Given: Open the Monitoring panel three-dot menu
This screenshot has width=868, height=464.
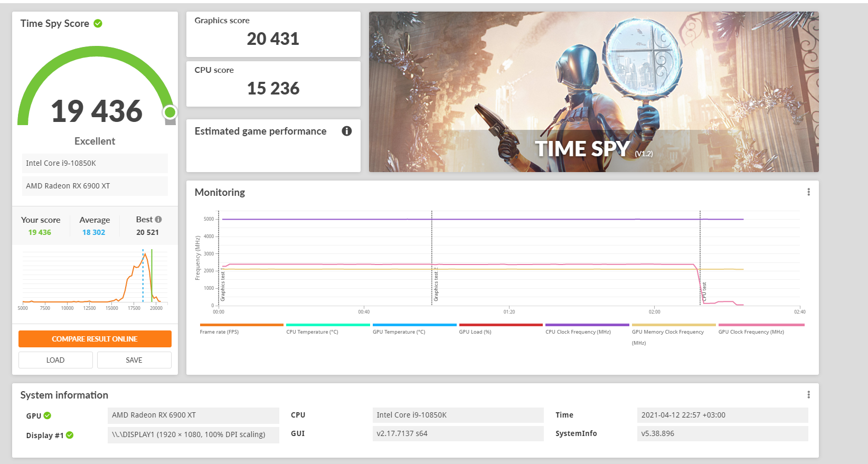Looking at the screenshot, I should (x=808, y=192).
